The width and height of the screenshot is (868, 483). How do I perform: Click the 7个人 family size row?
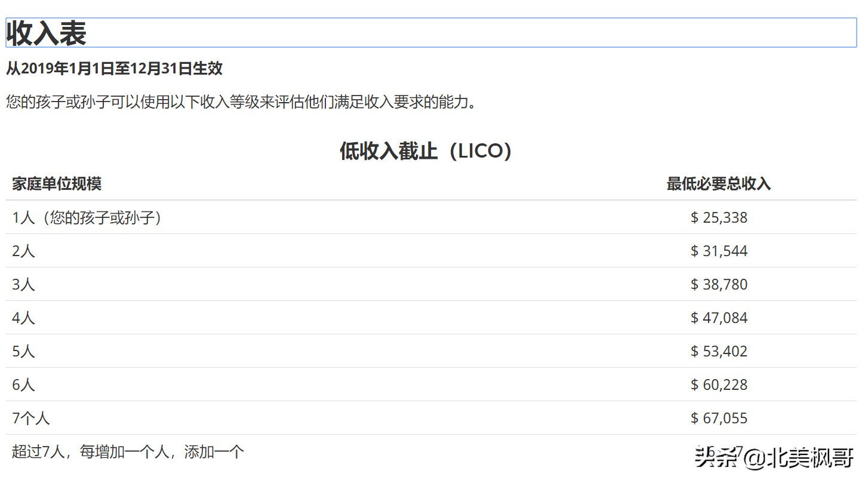[30, 418]
